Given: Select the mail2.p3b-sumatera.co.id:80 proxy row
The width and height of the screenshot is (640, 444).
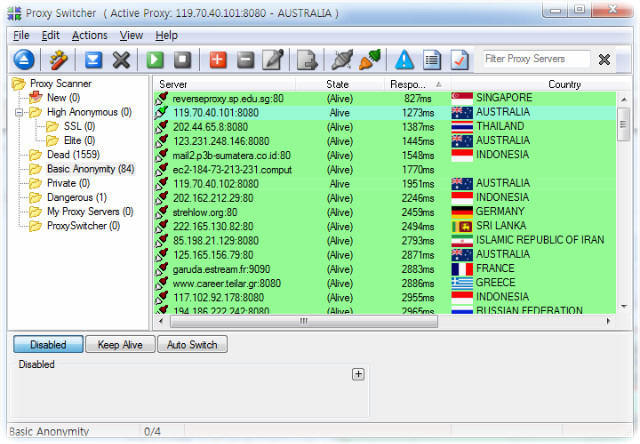Looking at the screenshot, I should tap(385, 155).
